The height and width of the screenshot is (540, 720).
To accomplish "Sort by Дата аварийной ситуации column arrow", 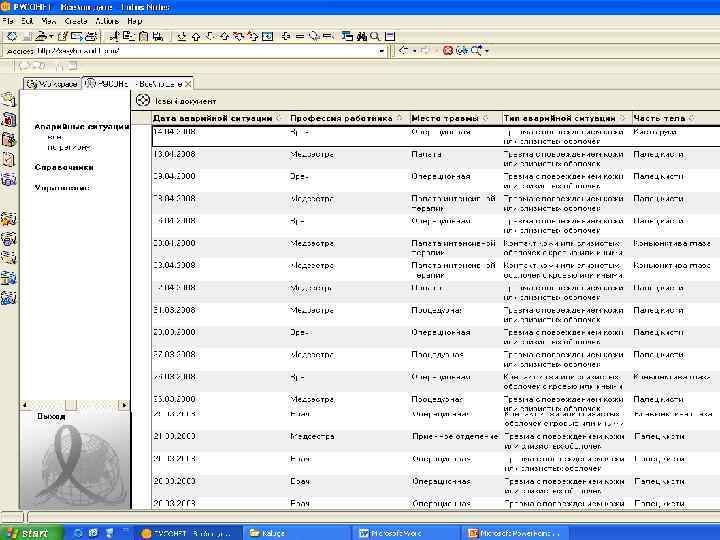I will tap(279, 118).
